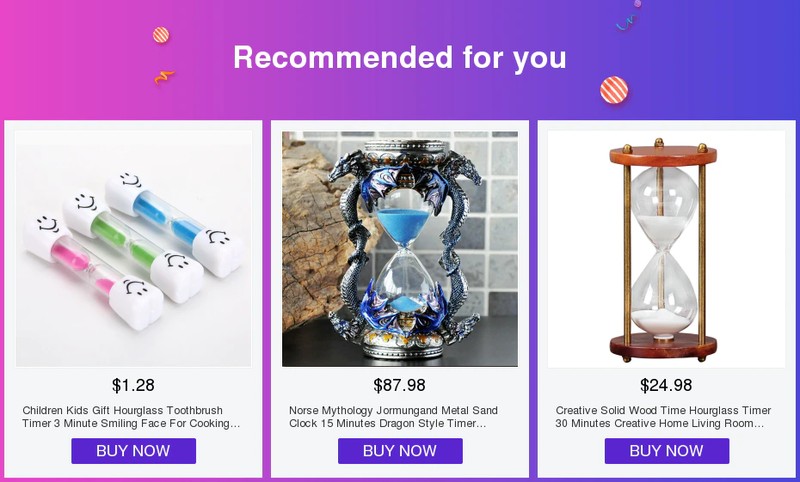
Task: Open the Norse Mythology Jormungand Metal Sand title
Action: [393, 417]
